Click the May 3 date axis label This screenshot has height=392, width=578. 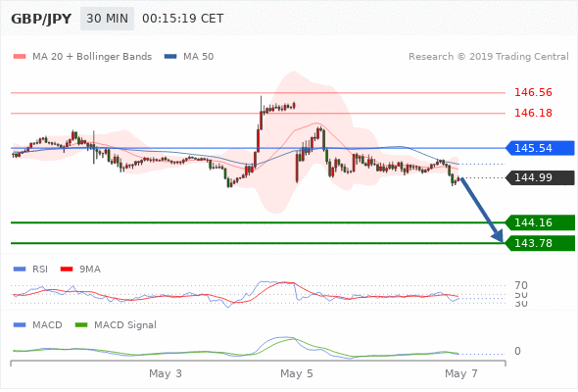[x=166, y=374]
